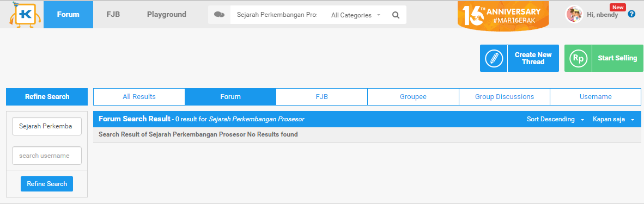Select the Forum results tab
Image resolution: width=644 pixels, height=204 pixels.
(x=230, y=97)
